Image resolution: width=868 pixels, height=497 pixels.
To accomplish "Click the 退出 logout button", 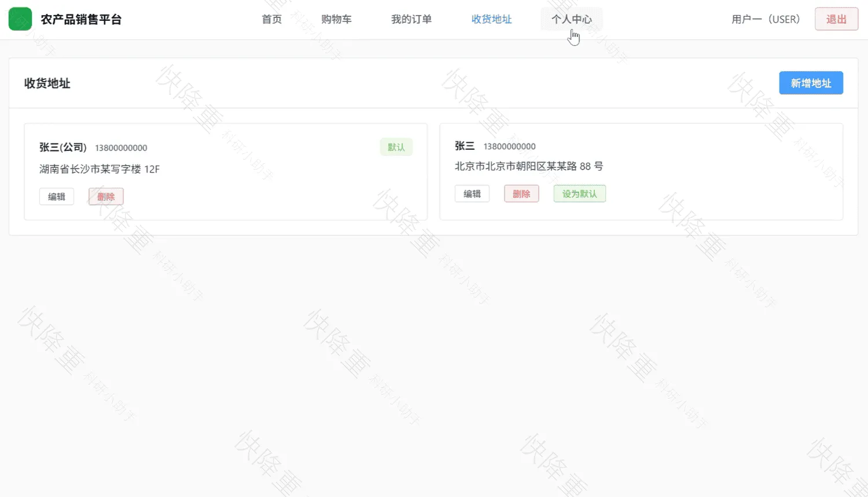I will click(836, 19).
